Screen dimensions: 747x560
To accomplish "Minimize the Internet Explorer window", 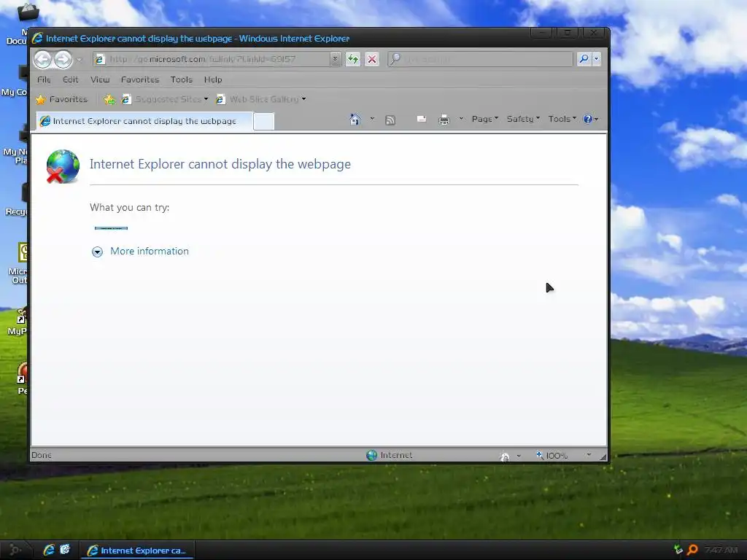I will pyautogui.click(x=541, y=33).
